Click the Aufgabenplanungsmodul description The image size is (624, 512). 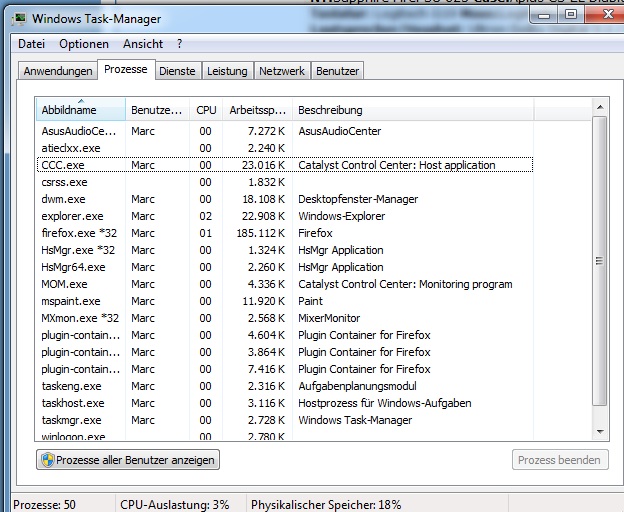point(357,386)
